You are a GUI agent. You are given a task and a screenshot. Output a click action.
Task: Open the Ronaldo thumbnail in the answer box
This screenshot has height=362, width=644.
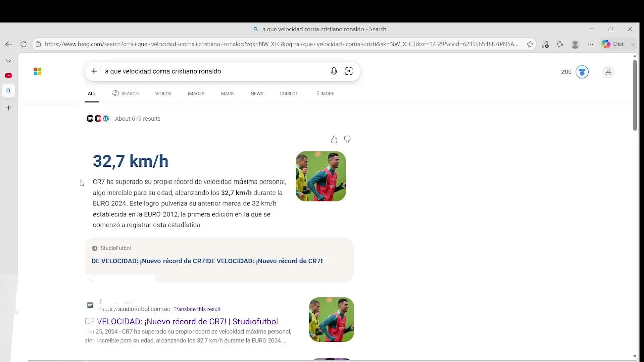(x=320, y=176)
